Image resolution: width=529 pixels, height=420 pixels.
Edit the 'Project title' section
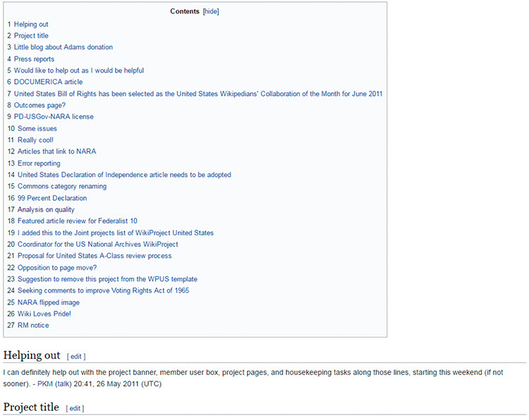75,409
